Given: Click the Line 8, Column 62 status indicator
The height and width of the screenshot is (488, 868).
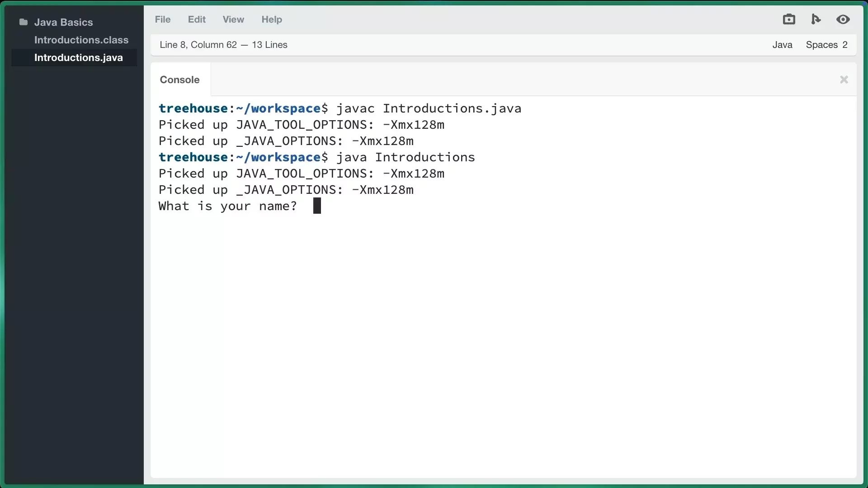Looking at the screenshot, I should [198, 44].
